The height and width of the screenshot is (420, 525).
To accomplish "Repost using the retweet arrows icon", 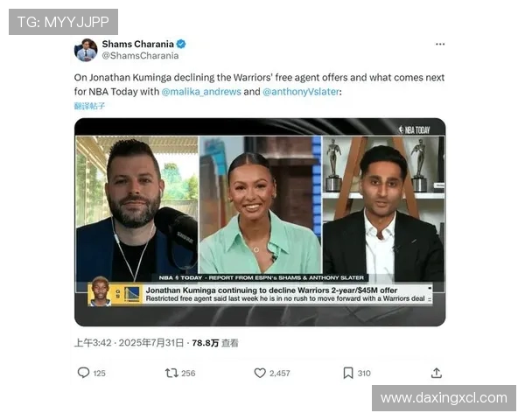I will click(171, 373).
